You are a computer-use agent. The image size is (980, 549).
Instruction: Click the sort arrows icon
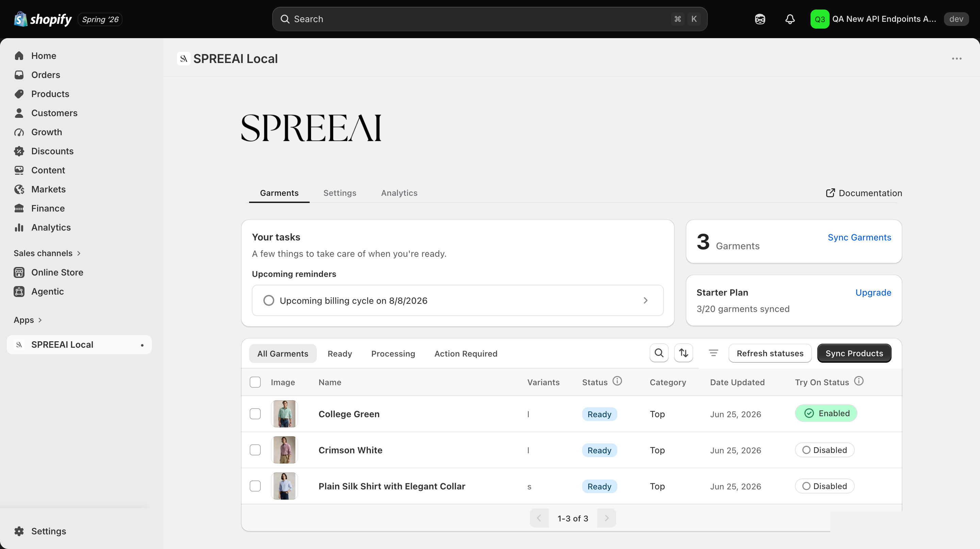coord(684,353)
